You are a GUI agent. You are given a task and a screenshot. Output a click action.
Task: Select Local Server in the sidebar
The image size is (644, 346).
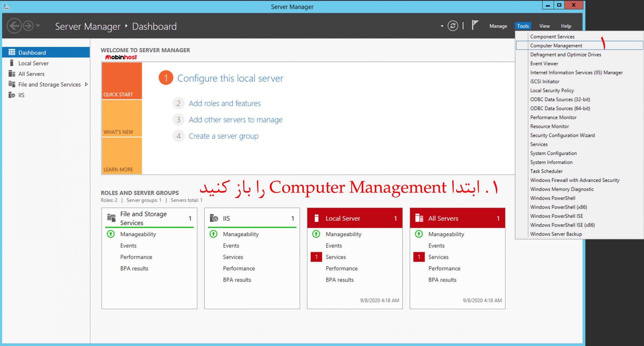(x=33, y=63)
